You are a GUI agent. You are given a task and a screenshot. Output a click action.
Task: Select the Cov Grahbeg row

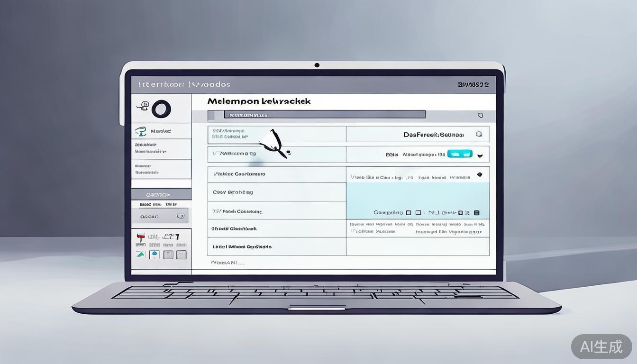277,192
